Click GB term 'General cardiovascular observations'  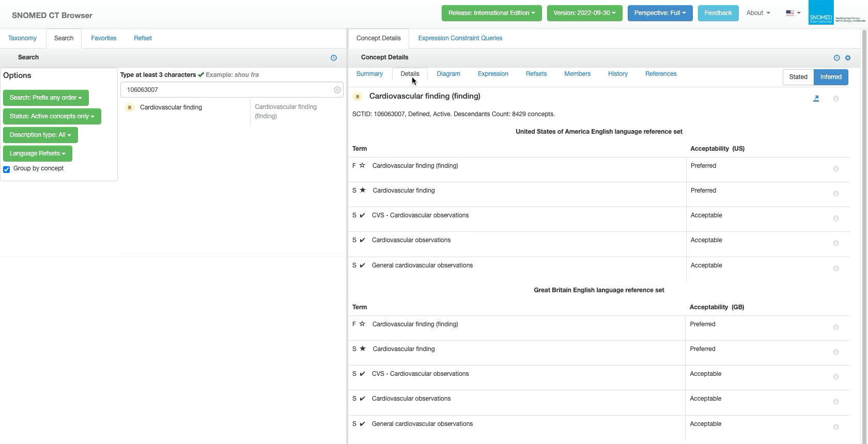coord(422,424)
